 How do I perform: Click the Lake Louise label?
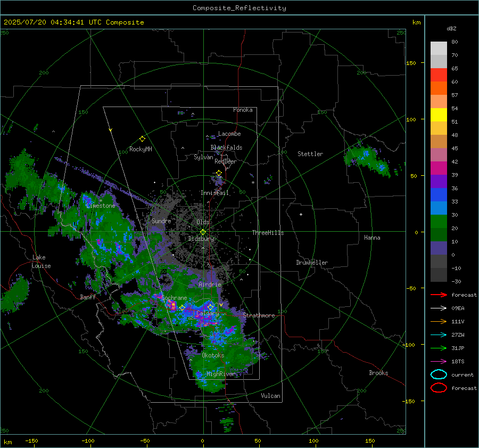click(41, 262)
